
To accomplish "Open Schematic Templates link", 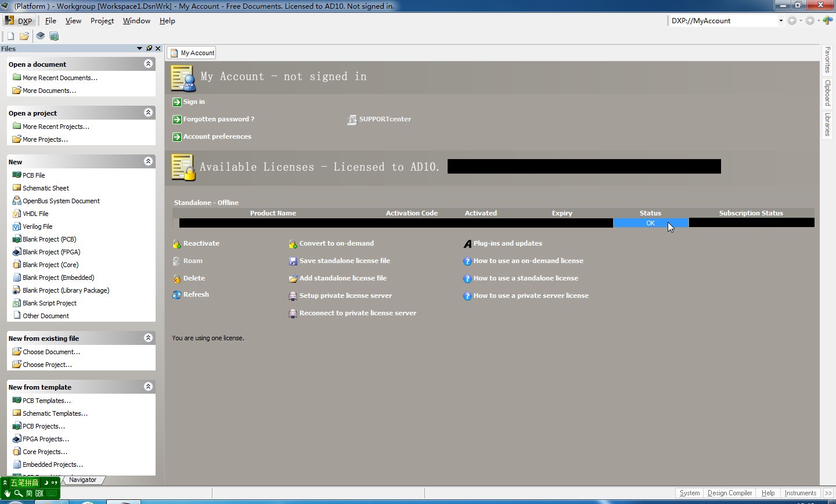I will (x=55, y=413).
